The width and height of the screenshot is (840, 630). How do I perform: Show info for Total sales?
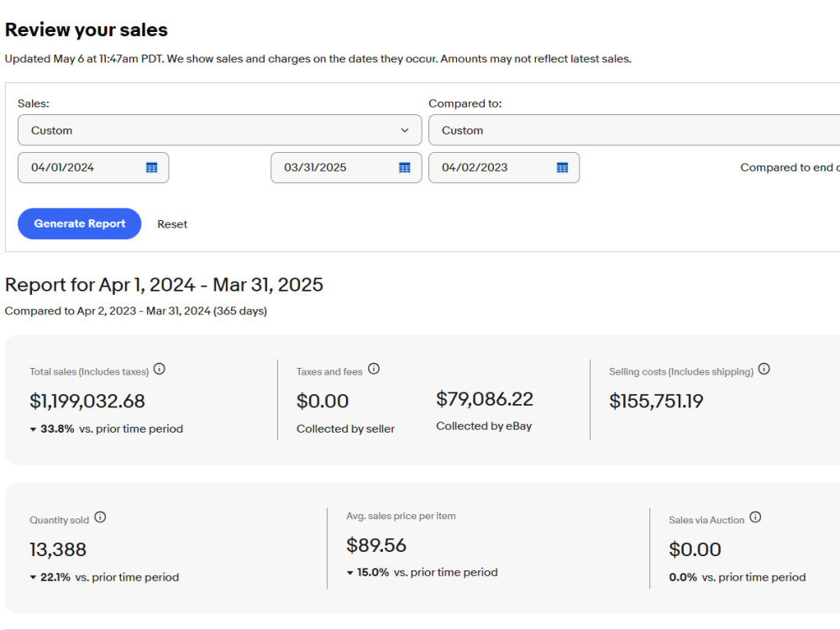pyautogui.click(x=159, y=369)
